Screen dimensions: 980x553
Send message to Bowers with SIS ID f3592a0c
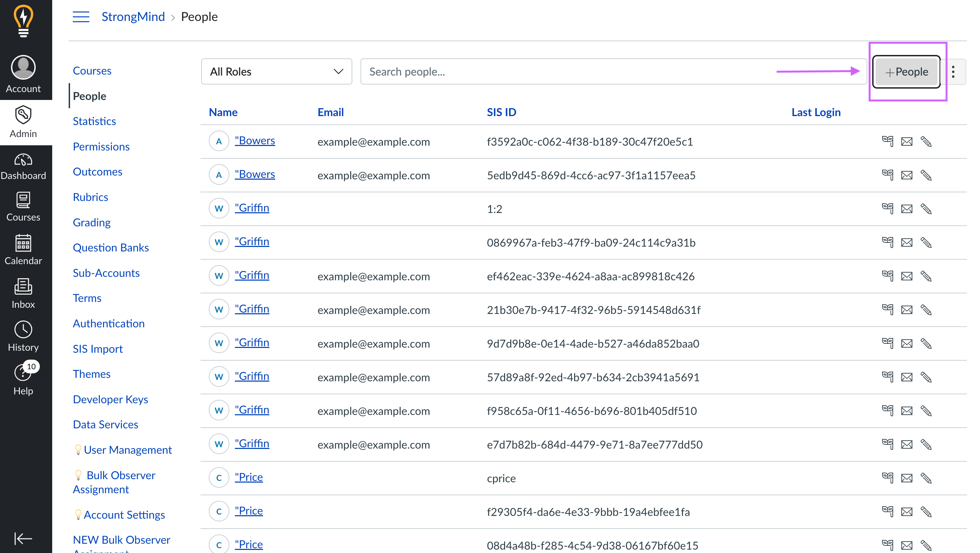pos(907,142)
